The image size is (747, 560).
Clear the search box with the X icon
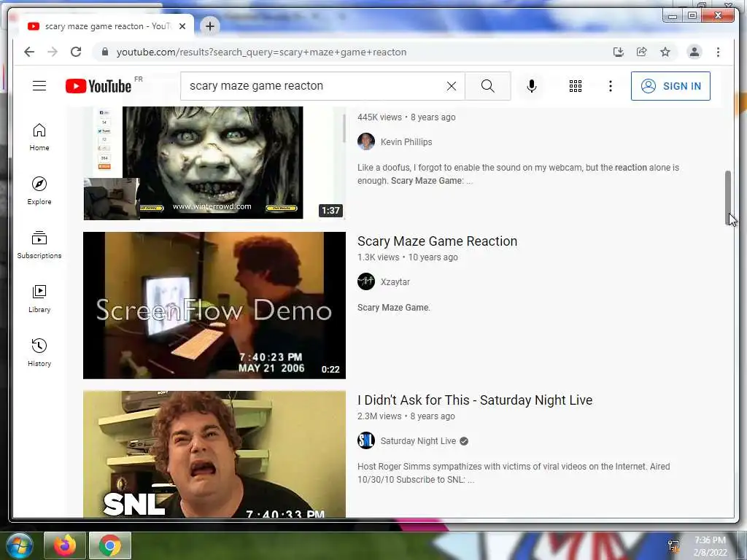click(x=451, y=86)
